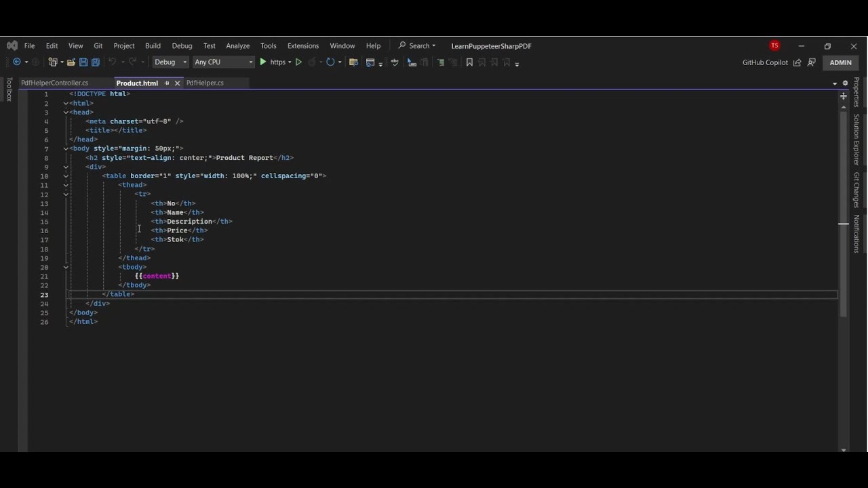
Task: Click the Save All icon
Action: point(96,62)
